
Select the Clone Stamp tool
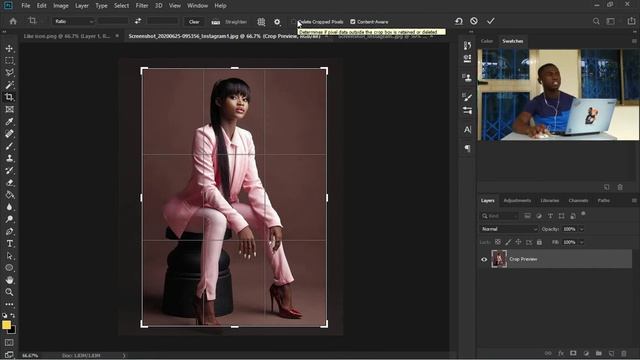[x=9, y=158]
